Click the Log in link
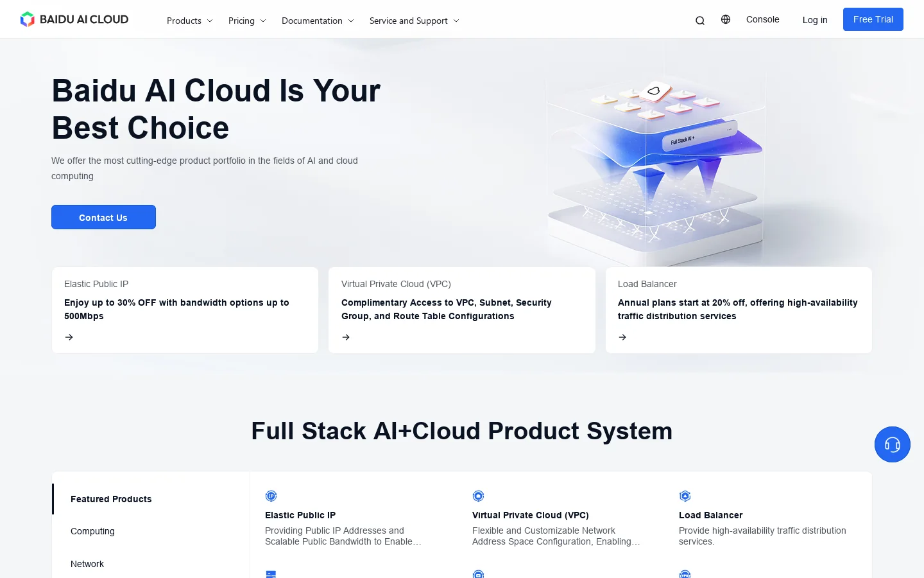This screenshot has width=924, height=578. (815, 20)
